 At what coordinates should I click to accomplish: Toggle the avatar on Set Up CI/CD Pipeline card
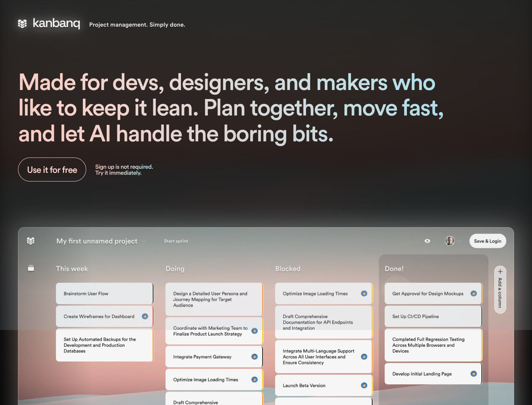pyautogui.click(x=474, y=316)
